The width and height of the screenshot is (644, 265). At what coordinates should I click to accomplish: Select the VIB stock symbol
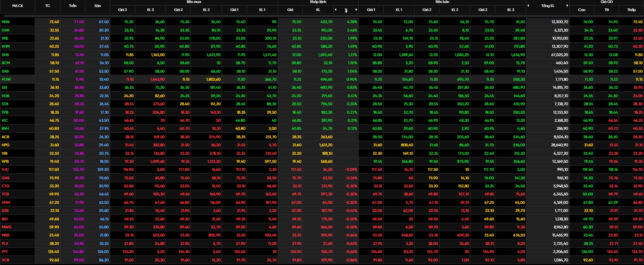(4, 153)
